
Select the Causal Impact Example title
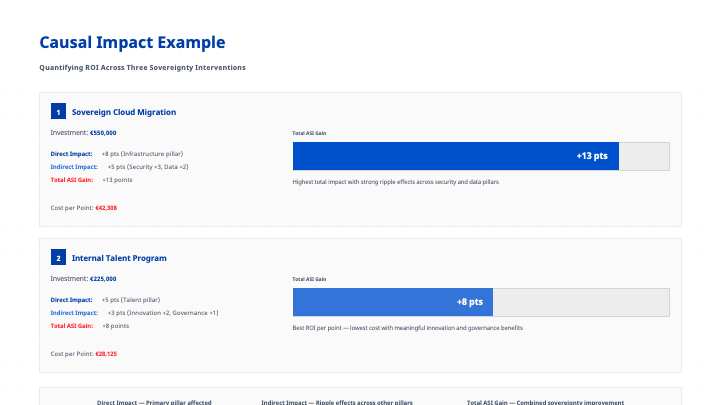132,43
